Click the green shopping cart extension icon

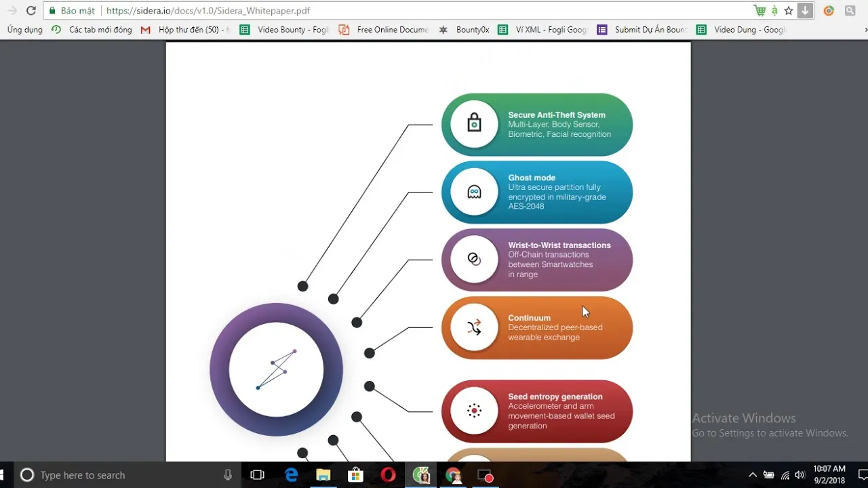click(760, 11)
